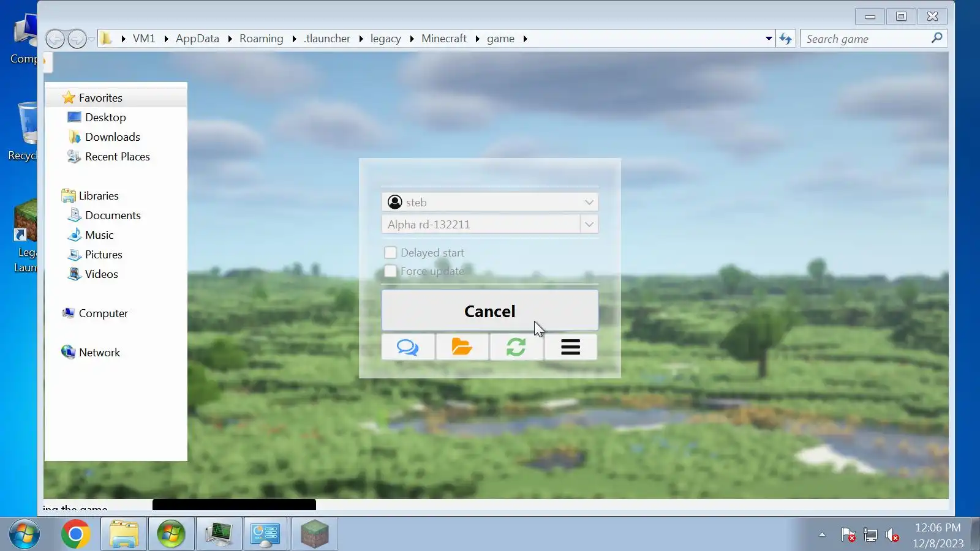
Task: Navigate to VM1 in the breadcrumb
Action: coord(144,39)
